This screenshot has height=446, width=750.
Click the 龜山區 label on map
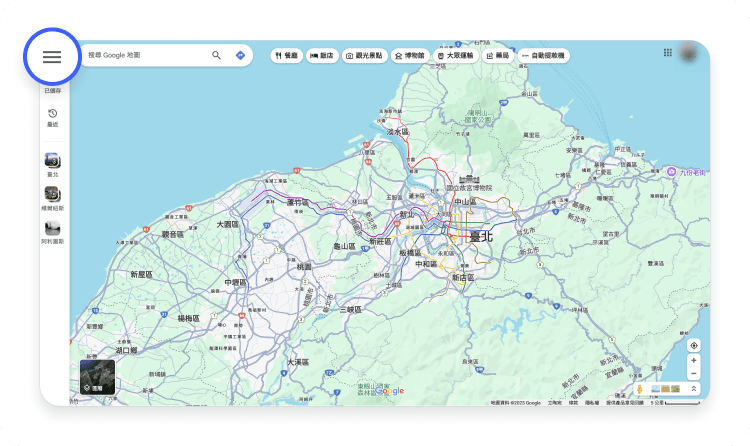tap(344, 246)
